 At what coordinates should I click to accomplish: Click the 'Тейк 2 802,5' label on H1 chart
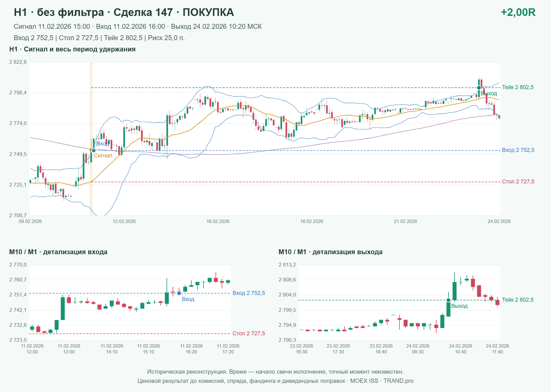click(518, 87)
